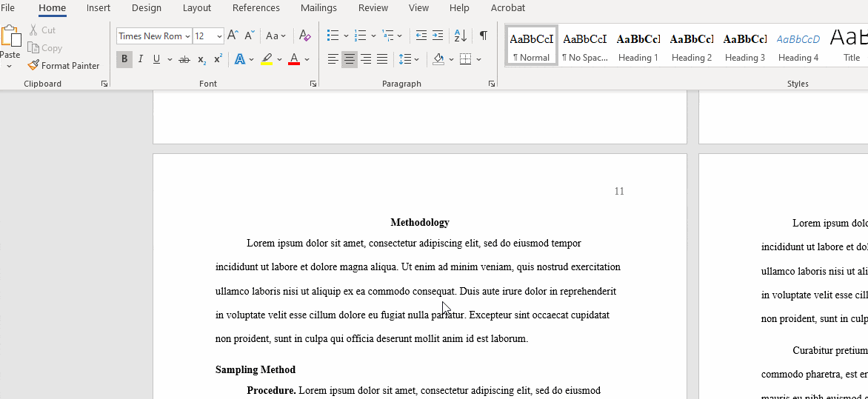Click the Superscript icon
The height and width of the screenshot is (399, 868).
(218, 59)
